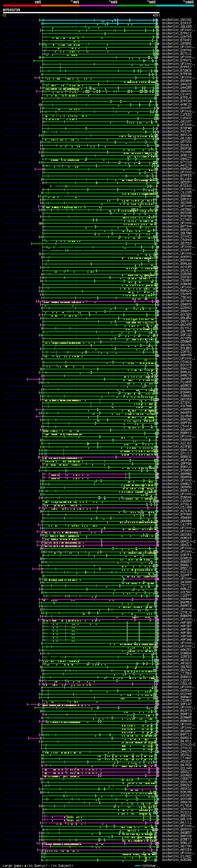
Task: Click the UniRef100_Q9SBM1 entry
Action: click(x=177, y=43)
